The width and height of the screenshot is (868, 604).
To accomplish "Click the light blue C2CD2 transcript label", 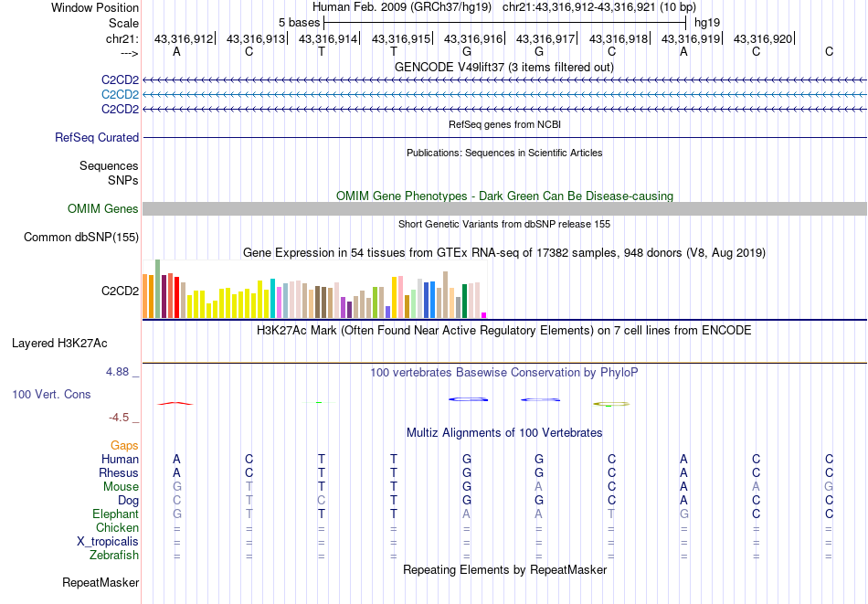I will (120, 95).
